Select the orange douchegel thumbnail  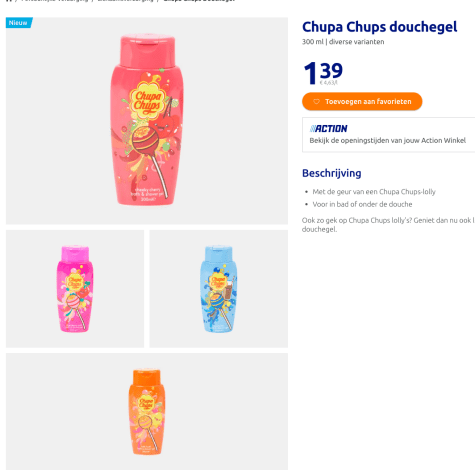[x=147, y=411]
